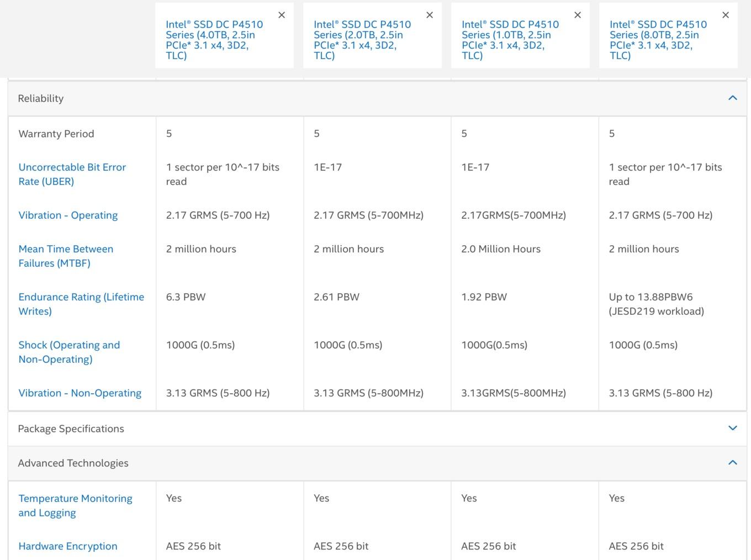Open Mean Time Between Failures (MTBF) link

point(66,256)
